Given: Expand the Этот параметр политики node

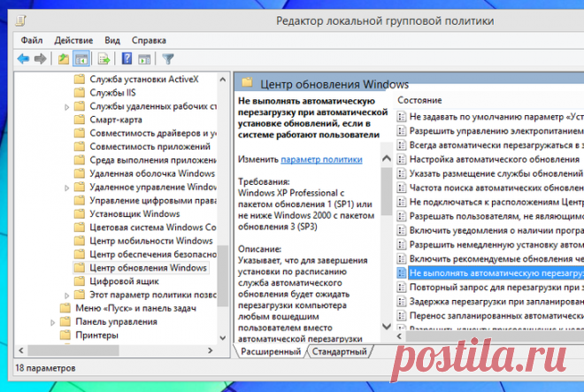Looking at the screenshot, I should click(66, 296).
